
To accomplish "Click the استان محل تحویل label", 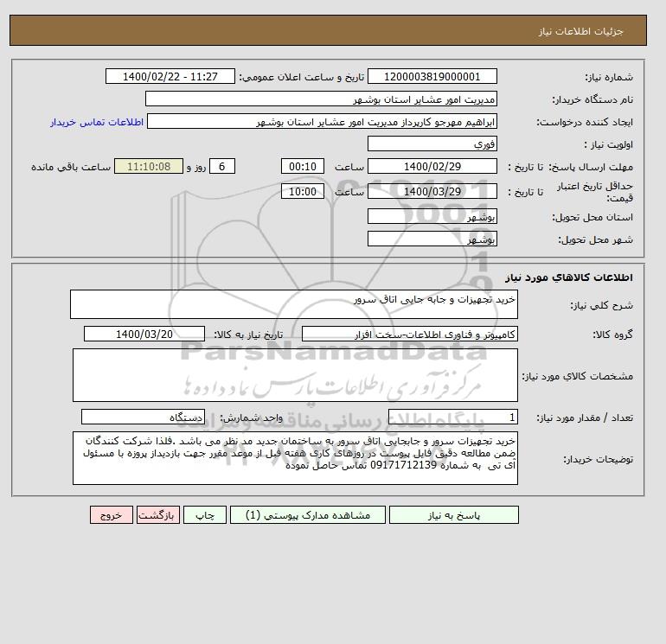I will click(592, 217).
